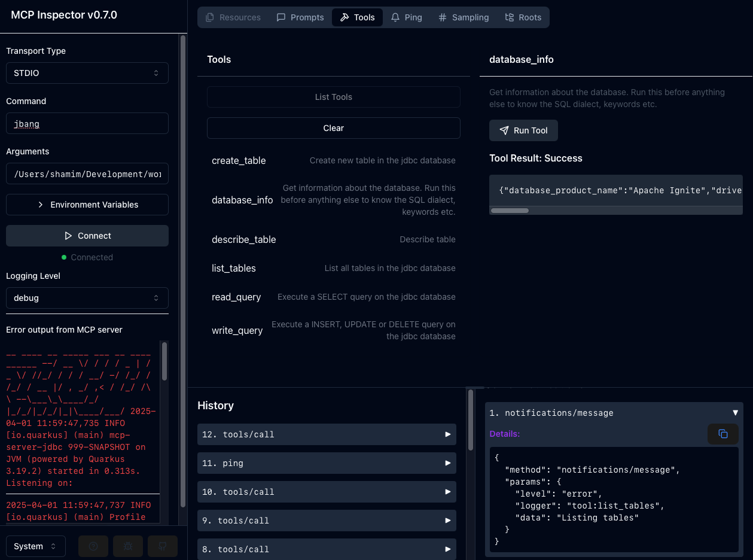753x560 pixels.
Task: Click the green Connected status text
Action: tap(92, 257)
